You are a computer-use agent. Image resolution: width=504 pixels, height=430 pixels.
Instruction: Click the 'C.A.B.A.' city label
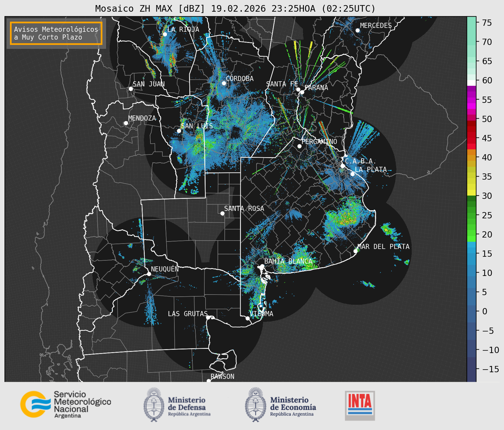click(361, 161)
